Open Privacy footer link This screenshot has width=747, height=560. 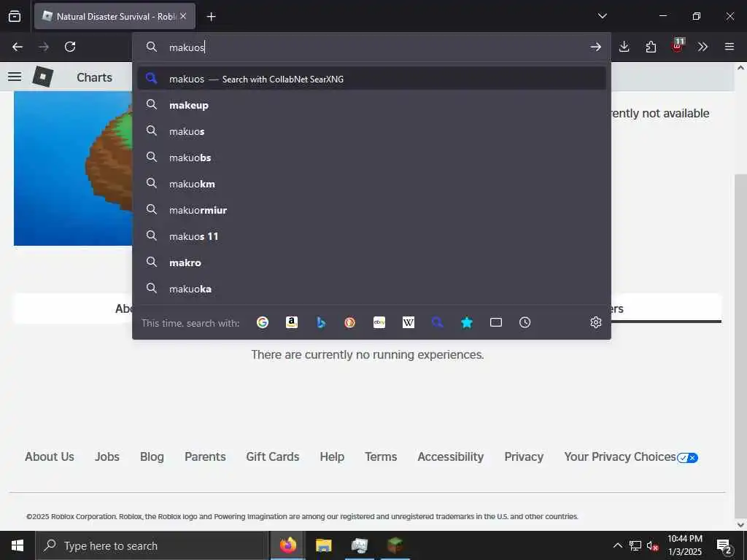(x=524, y=456)
